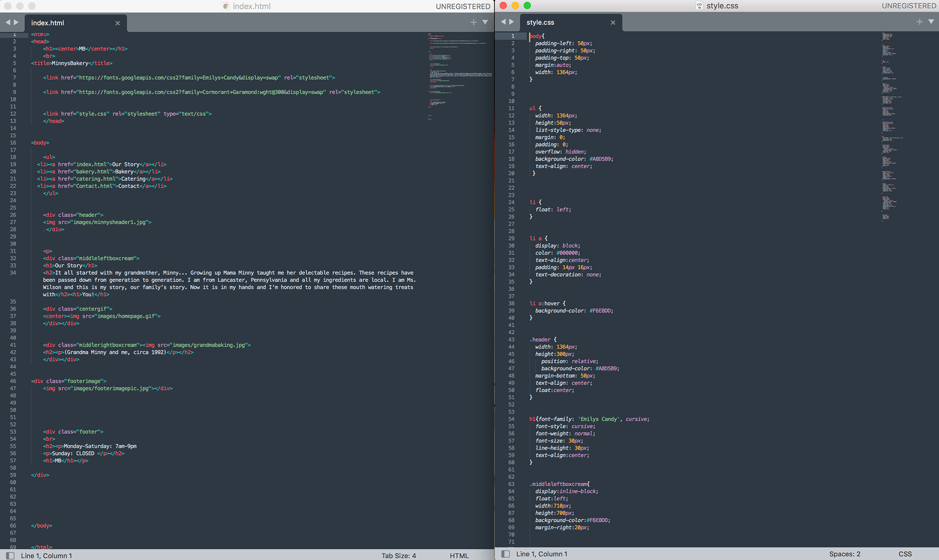
Task: Click Emilys+Candy font link line
Action: (x=189, y=78)
